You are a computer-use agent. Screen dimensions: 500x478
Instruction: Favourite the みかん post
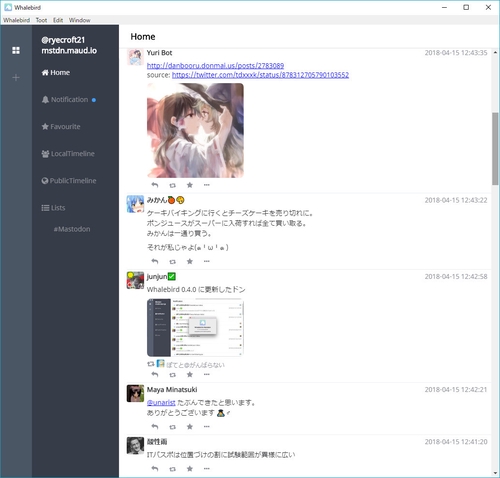tap(190, 261)
